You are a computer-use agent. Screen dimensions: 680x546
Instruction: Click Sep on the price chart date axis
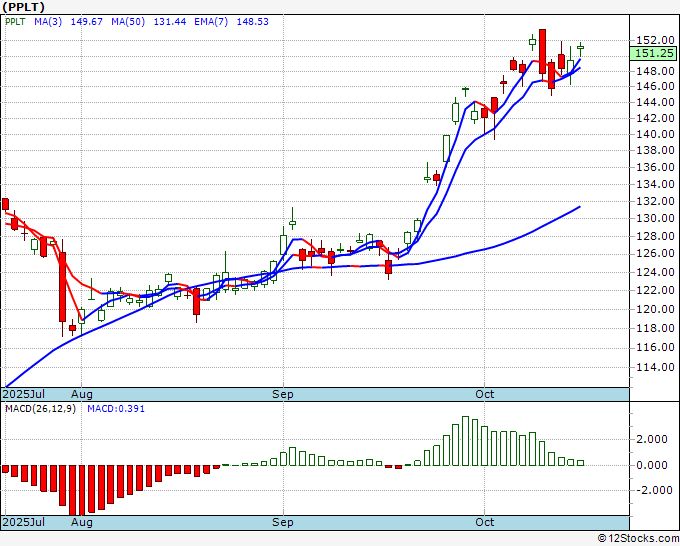(283, 394)
